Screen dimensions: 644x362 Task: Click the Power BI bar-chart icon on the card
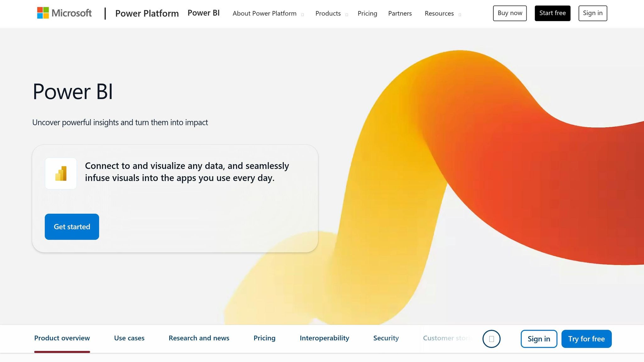tap(61, 173)
